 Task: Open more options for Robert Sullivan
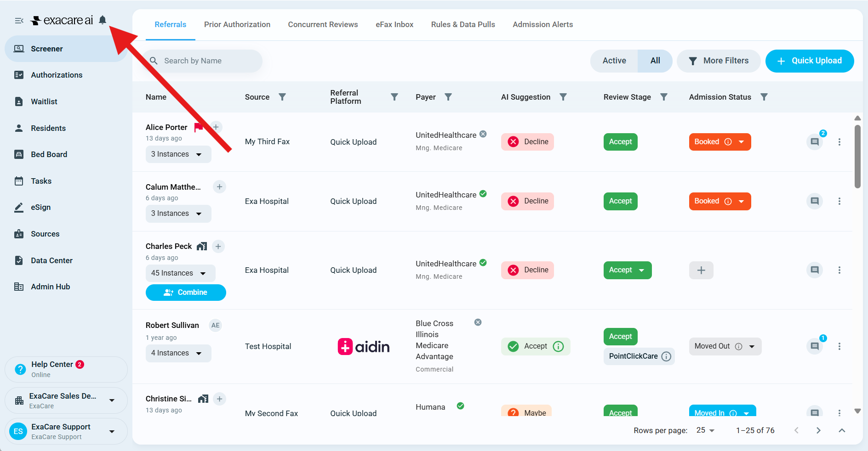click(839, 346)
